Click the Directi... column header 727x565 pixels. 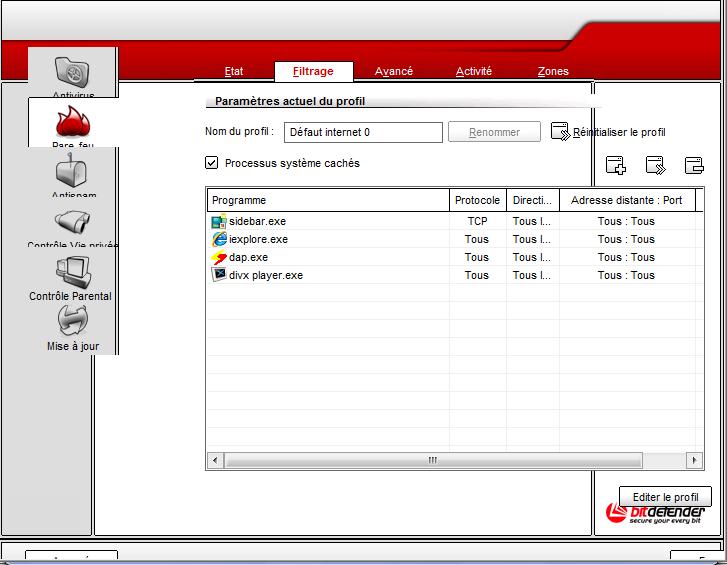(x=533, y=200)
